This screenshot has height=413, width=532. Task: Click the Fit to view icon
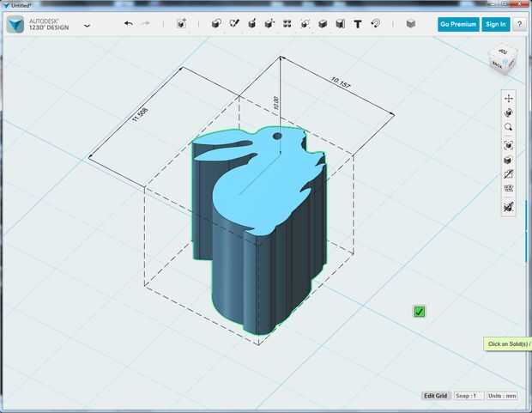pyautogui.click(x=509, y=145)
